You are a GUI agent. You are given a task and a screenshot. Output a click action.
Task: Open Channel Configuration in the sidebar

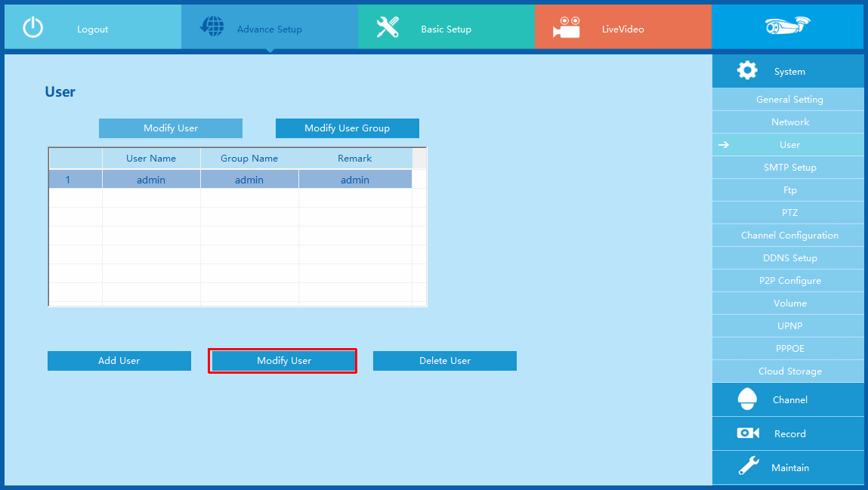click(788, 236)
